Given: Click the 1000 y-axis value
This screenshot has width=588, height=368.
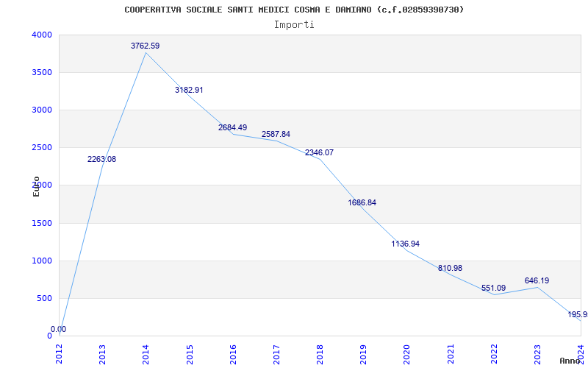Looking at the screenshot, I should (42, 261).
